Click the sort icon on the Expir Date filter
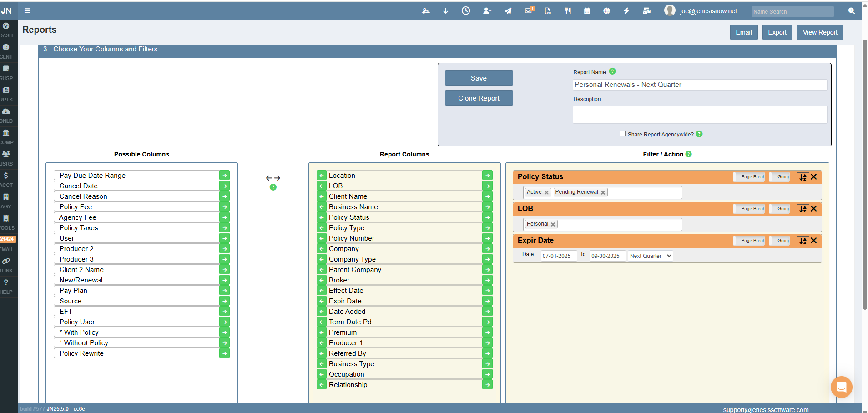Viewport: 868px width, 413px height. tap(802, 241)
